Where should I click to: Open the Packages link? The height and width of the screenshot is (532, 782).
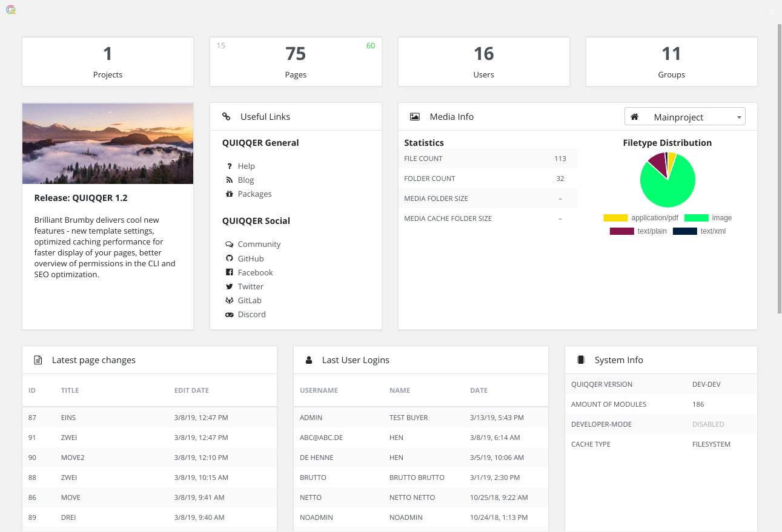pos(254,194)
